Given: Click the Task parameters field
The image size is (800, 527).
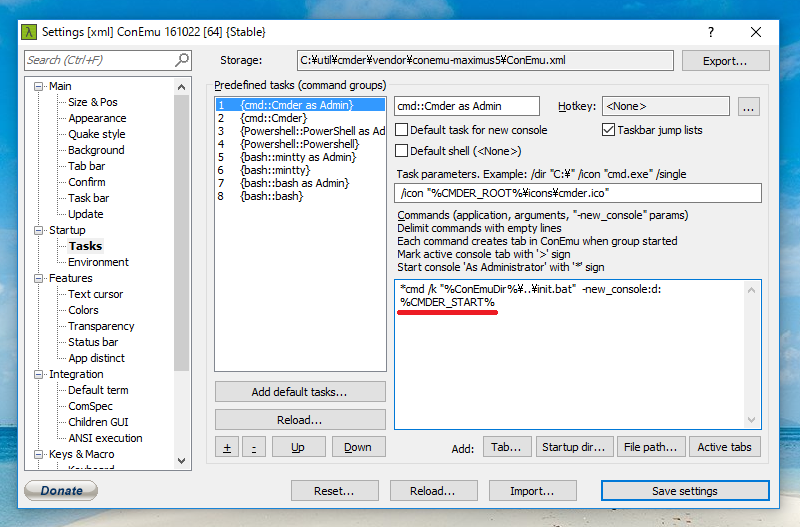Looking at the screenshot, I should 578,193.
